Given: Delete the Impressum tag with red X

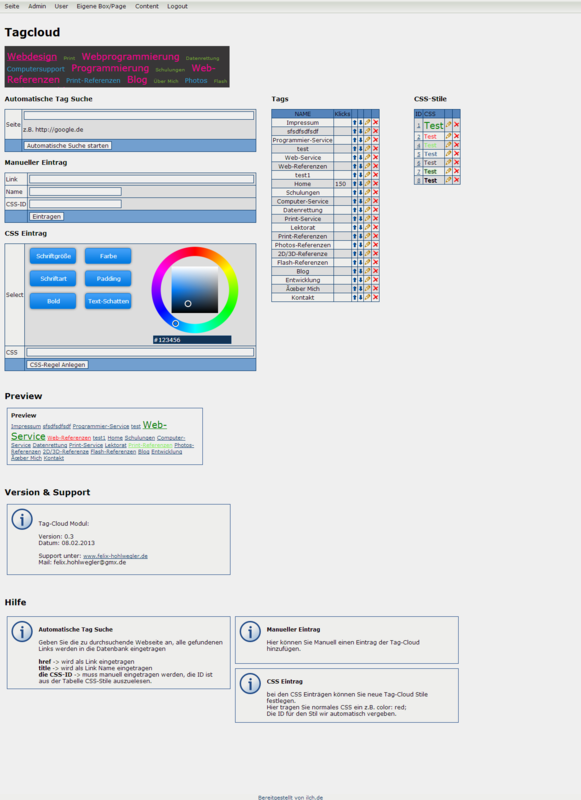Looking at the screenshot, I should (x=375, y=122).
